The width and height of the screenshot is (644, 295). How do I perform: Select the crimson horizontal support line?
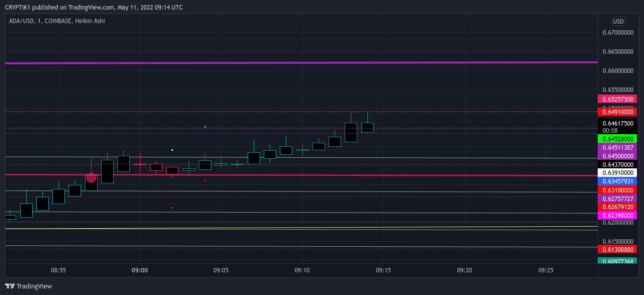pyautogui.click(x=301, y=175)
